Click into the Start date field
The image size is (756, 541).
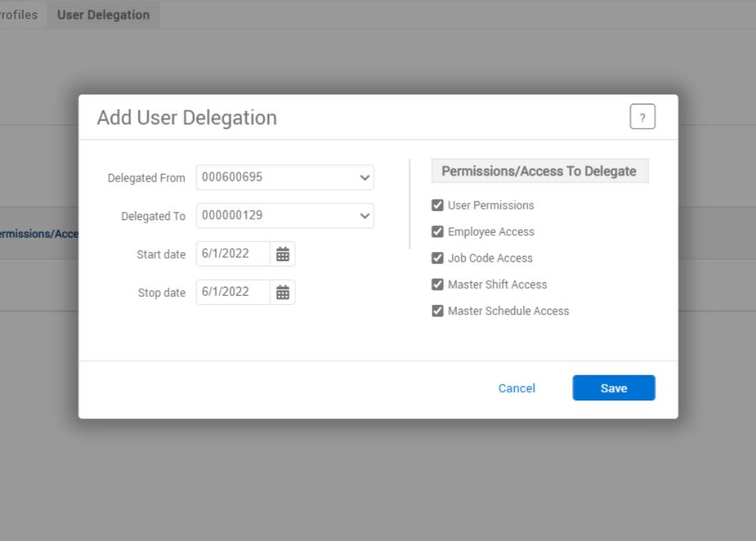pos(233,253)
